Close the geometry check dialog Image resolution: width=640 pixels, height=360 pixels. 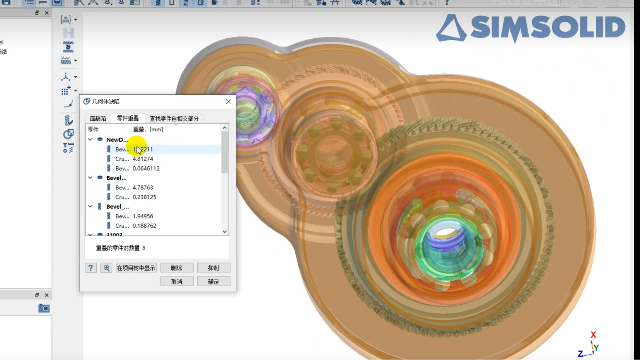228,101
